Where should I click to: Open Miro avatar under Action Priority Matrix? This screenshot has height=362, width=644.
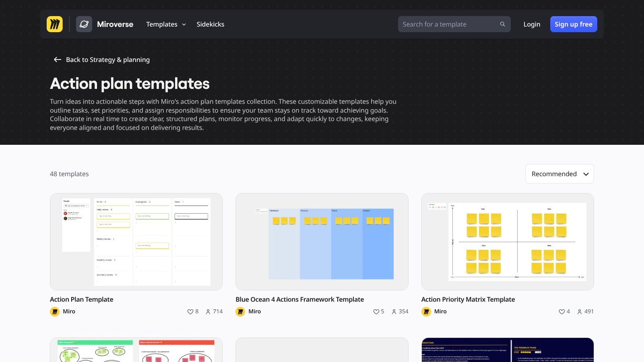click(x=426, y=312)
